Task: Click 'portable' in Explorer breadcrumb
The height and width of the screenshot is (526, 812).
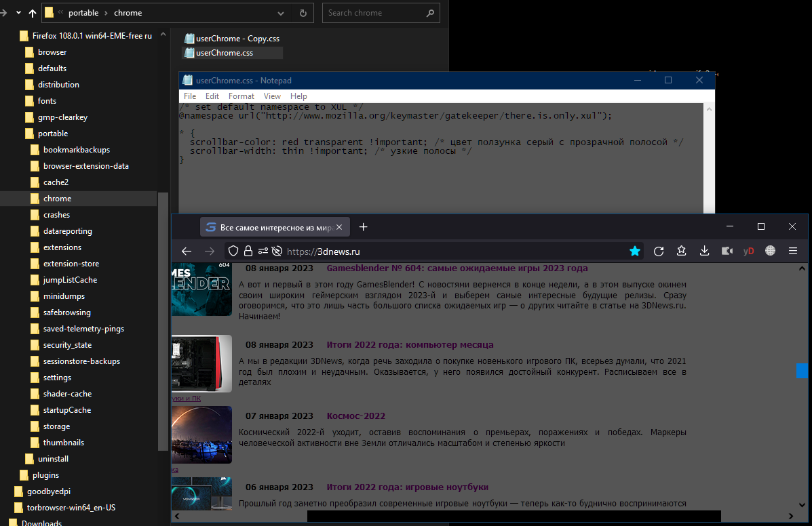Action: (83, 13)
